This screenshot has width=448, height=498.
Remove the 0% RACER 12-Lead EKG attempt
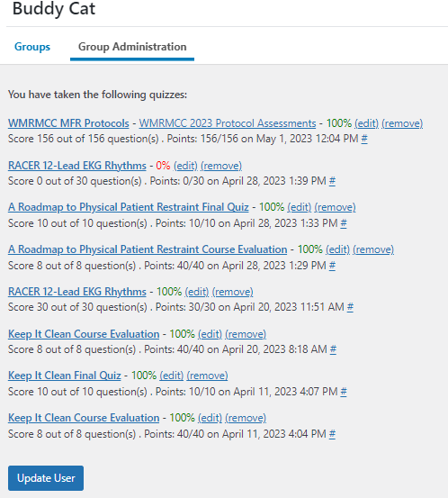coord(221,166)
